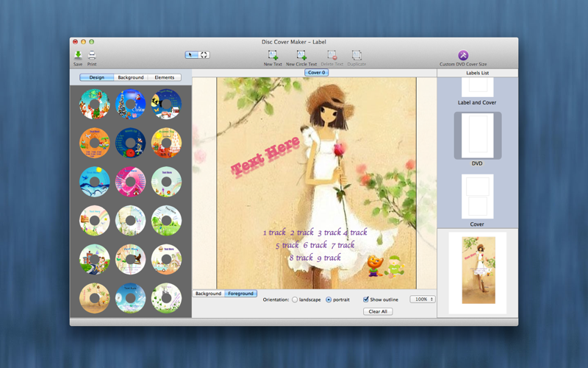The image size is (588, 368).
Task: Click the Labels List header
Action: [x=477, y=73]
